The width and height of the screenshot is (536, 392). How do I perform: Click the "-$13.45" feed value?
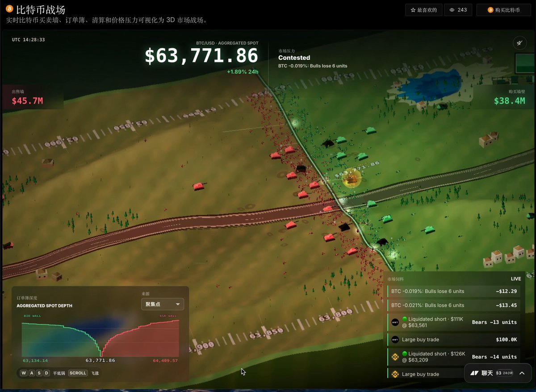click(x=506, y=305)
